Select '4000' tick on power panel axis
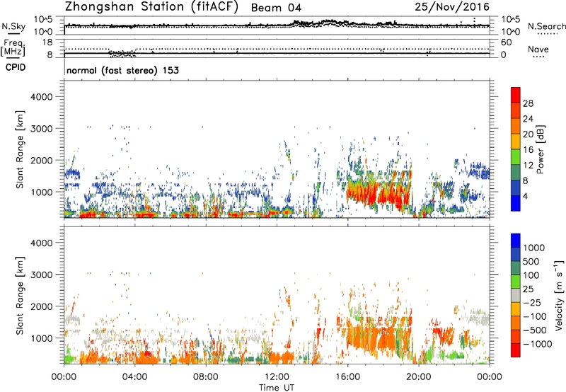 tap(41, 97)
